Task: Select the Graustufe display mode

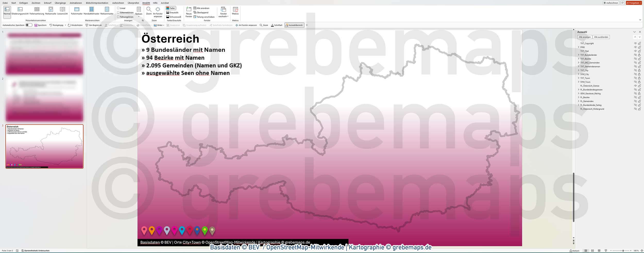Action: (x=172, y=12)
